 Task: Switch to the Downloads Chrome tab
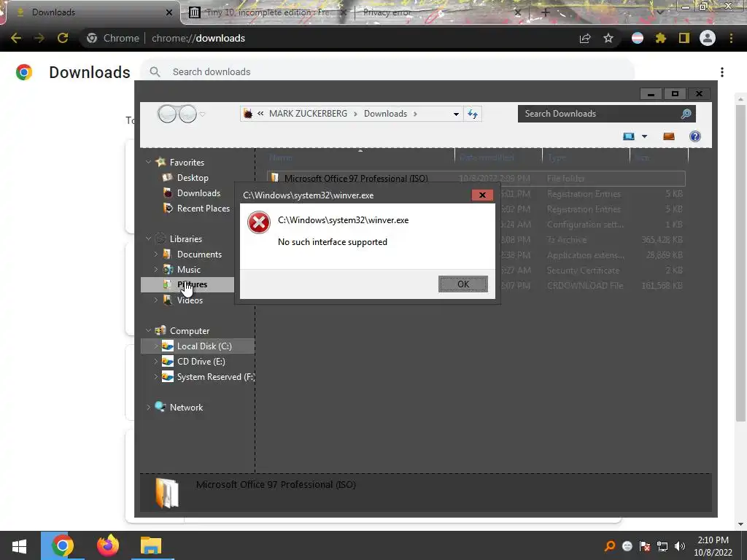coord(90,12)
